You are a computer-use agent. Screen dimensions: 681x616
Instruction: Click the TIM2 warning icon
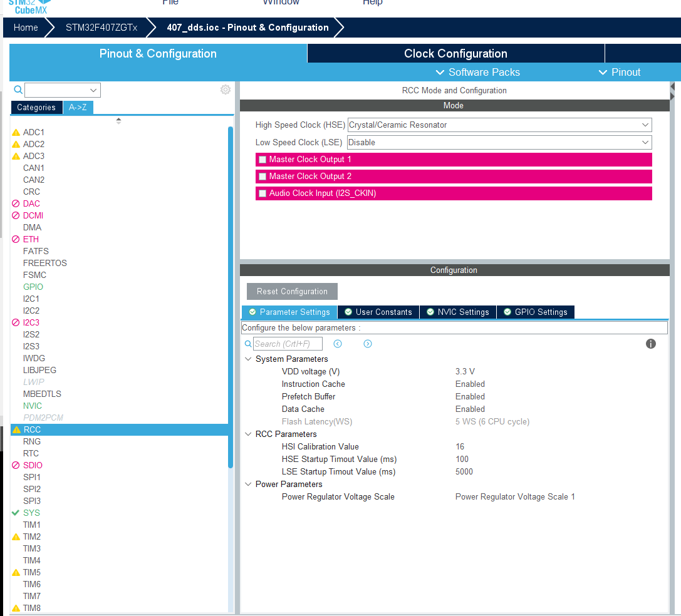16,537
